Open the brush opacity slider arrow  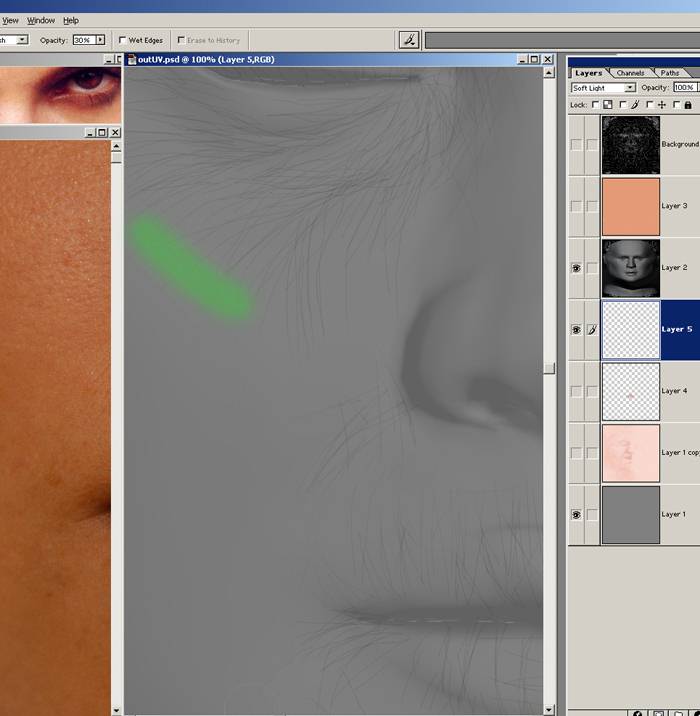[100, 40]
